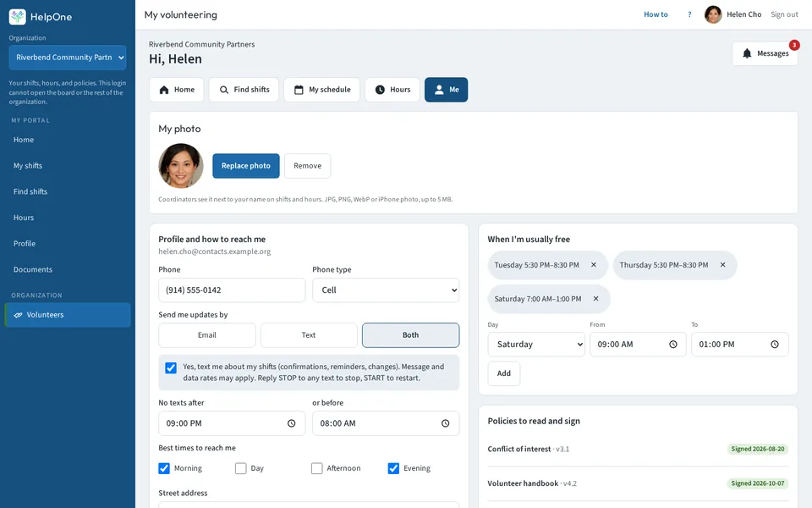Click the From time field 09:00 AM
This screenshot has width=812, height=508.
pos(638,345)
